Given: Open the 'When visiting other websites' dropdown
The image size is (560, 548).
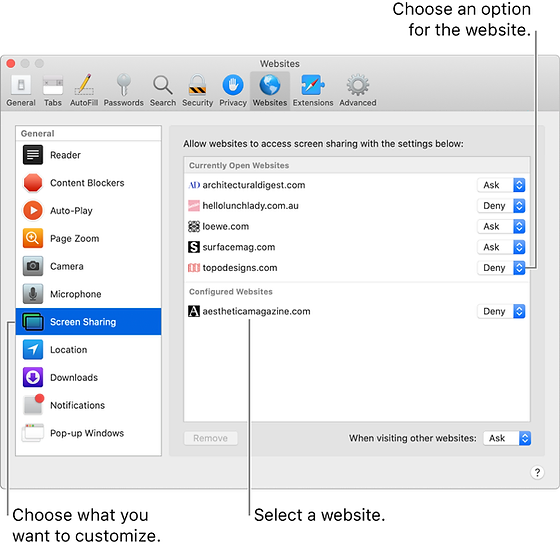Looking at the screenshot, I should coord(507,438).
